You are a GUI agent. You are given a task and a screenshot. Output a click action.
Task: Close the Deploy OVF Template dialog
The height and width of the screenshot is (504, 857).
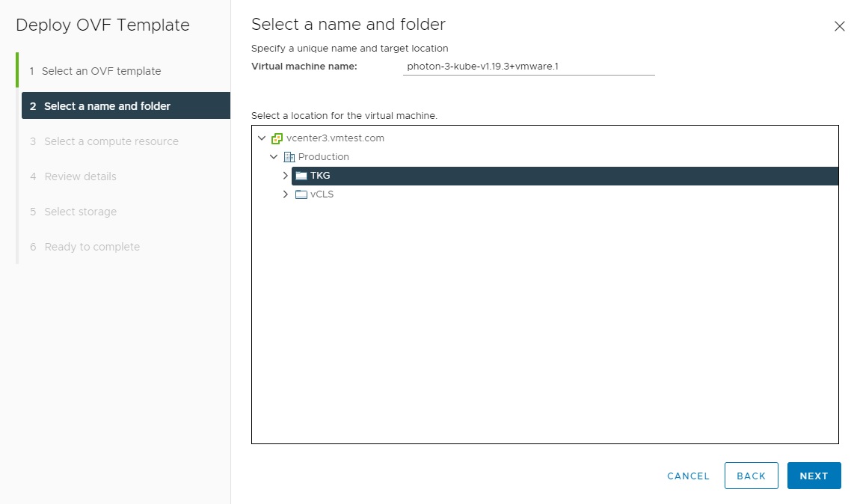pos(839,26)
